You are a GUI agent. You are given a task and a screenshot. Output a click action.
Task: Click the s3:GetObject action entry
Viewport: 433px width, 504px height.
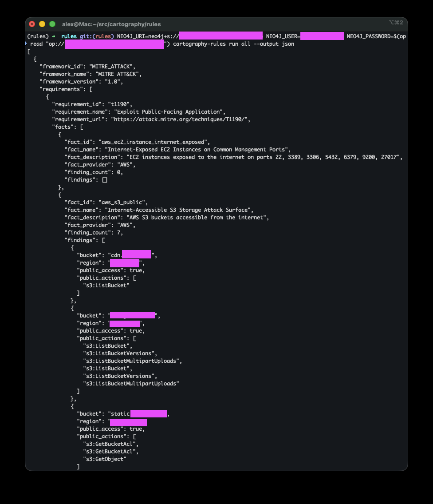click(x=105, y=459)
